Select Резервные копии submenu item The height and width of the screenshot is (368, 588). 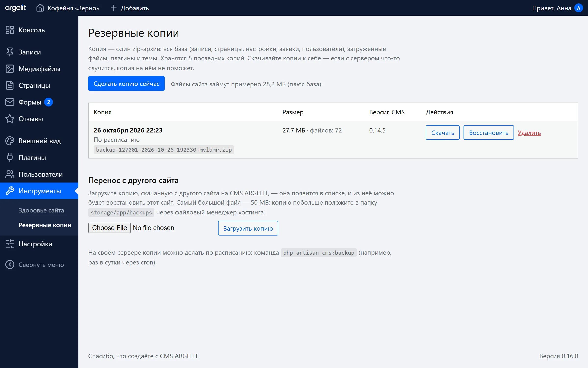45,225
